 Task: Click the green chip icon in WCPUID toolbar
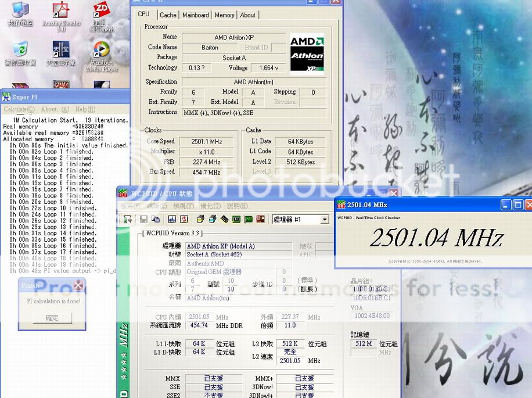pos(236,219)
